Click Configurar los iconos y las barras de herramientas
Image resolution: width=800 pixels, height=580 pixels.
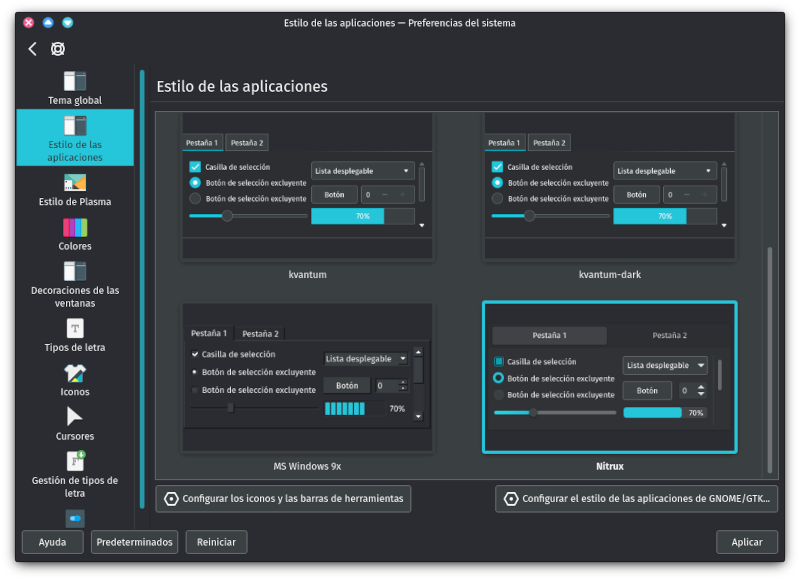pyautogui.click(x=283, y=498)
